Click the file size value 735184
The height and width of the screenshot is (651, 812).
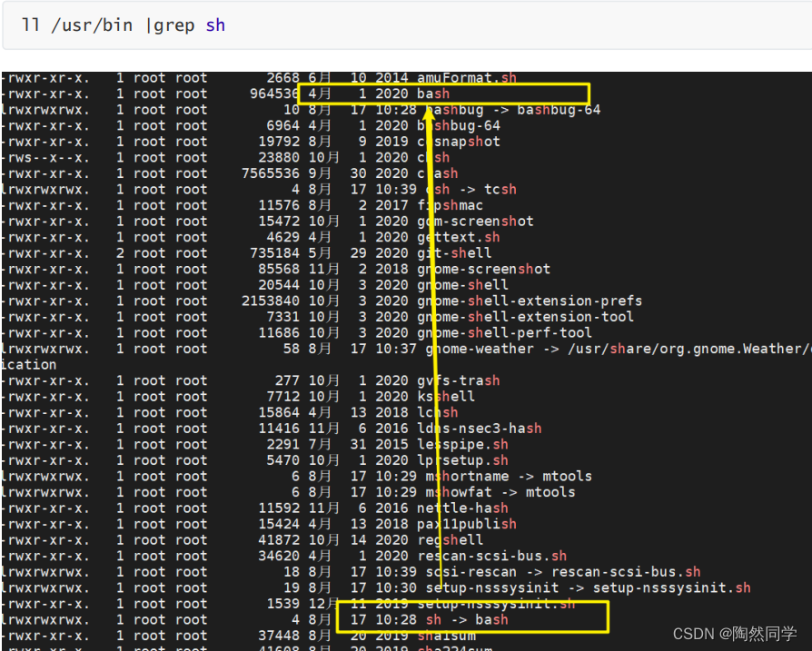(x=274, y=253)
